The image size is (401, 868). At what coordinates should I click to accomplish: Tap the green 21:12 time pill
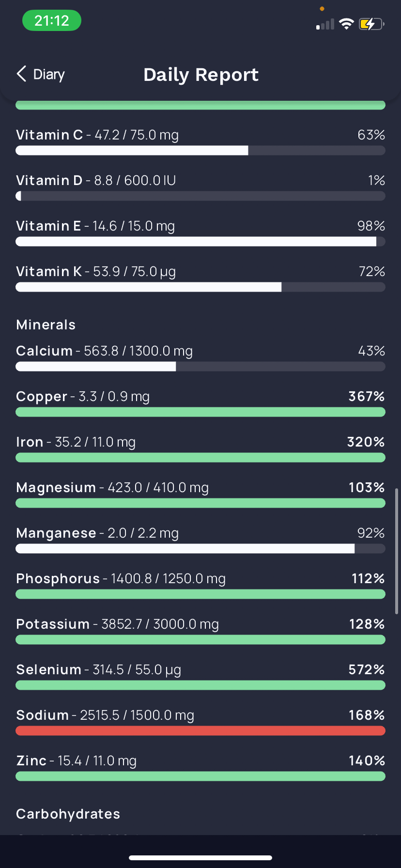52,21
